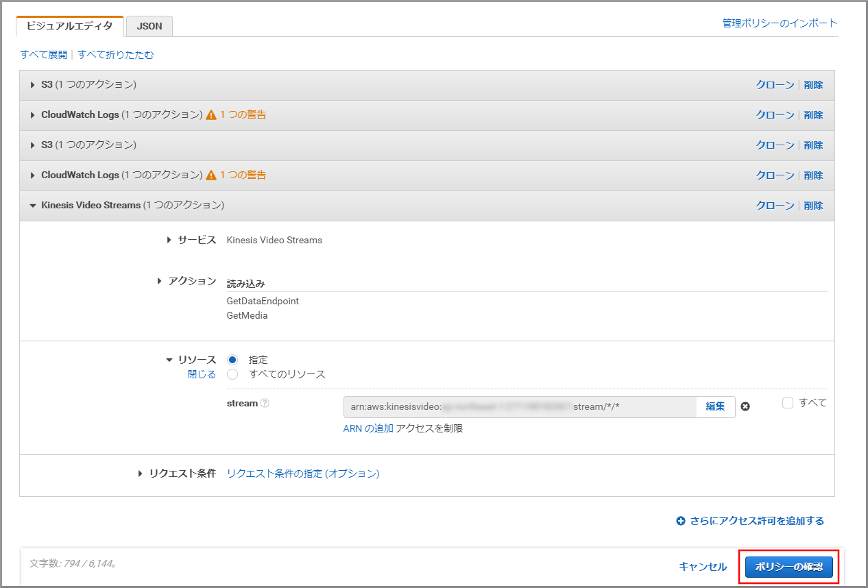Click さらにアクセス許可を追加する
Screen dimensions: 868x588
[x=757, y=521]
